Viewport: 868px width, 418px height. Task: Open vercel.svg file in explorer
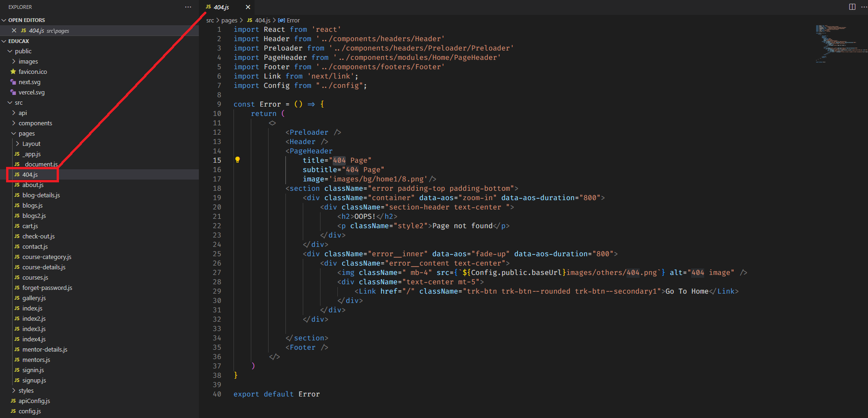[31, 92]
